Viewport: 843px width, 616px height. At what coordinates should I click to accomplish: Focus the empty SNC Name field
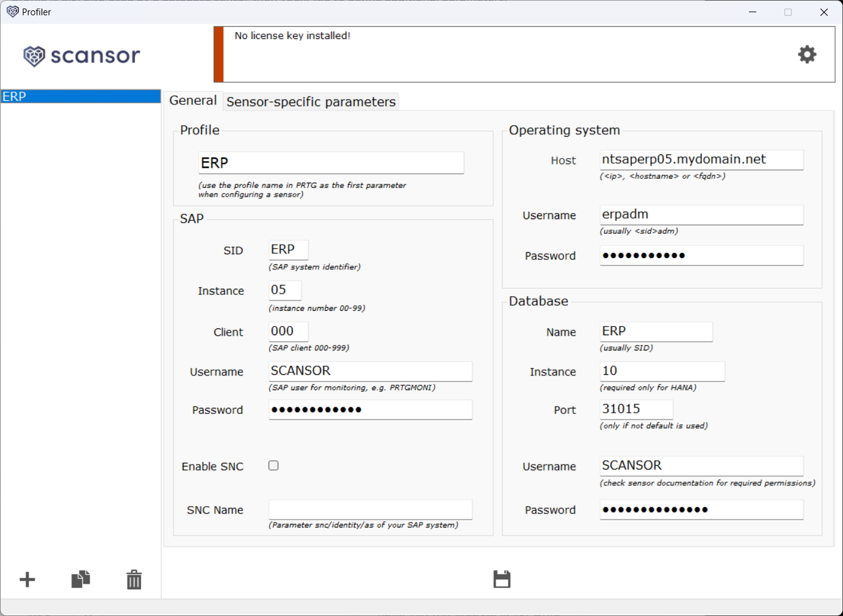tap(370, 509)
